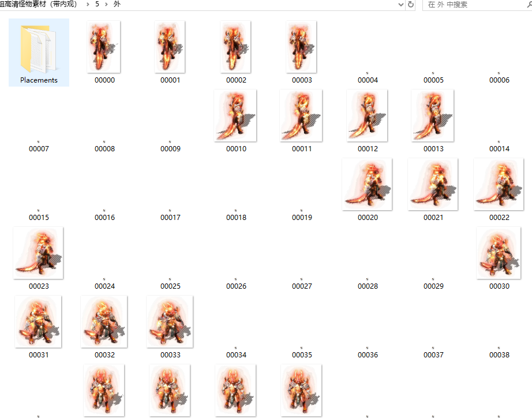The width and height of the screenshot is (532, 418).
Task: Select the 00000 image thumbnail
Action: [103, 47]
